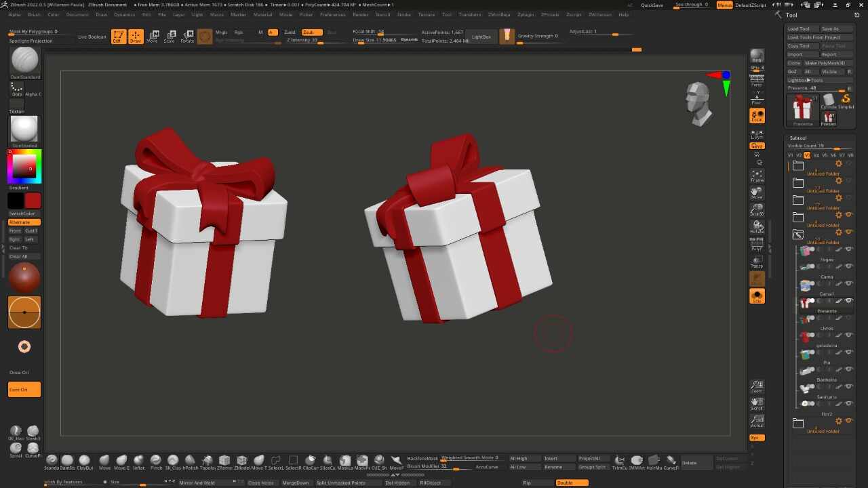Open the Dots stroke type picker
868x488 pixels.
pyautogui.click(x=17, y=89)
